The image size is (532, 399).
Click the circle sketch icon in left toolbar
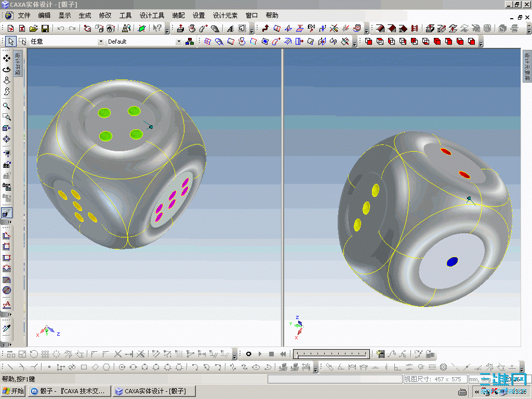click(x=6, y=290)
